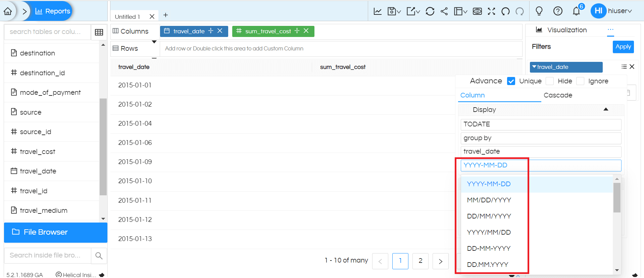The image size is (644, 278).
Task: Open the export options icon
Action: (x=413, y=11)
